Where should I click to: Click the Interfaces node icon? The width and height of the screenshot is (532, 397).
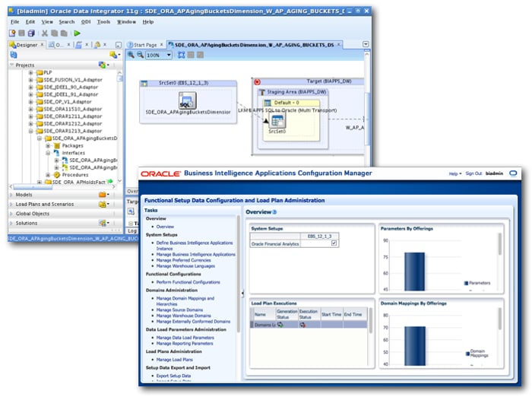coord(57,153)
